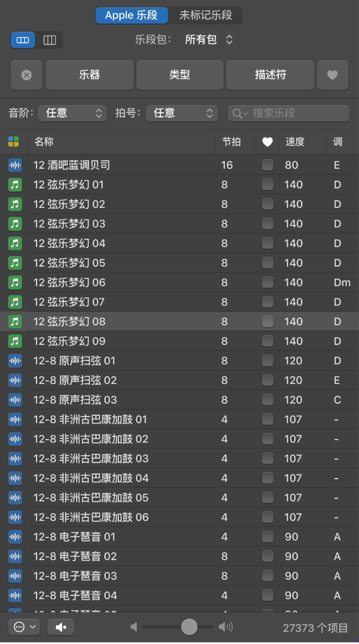Favorite the 12-8 原声扫弦 02 checkbox
The image size is (359, 644).
tap(267, 380)
